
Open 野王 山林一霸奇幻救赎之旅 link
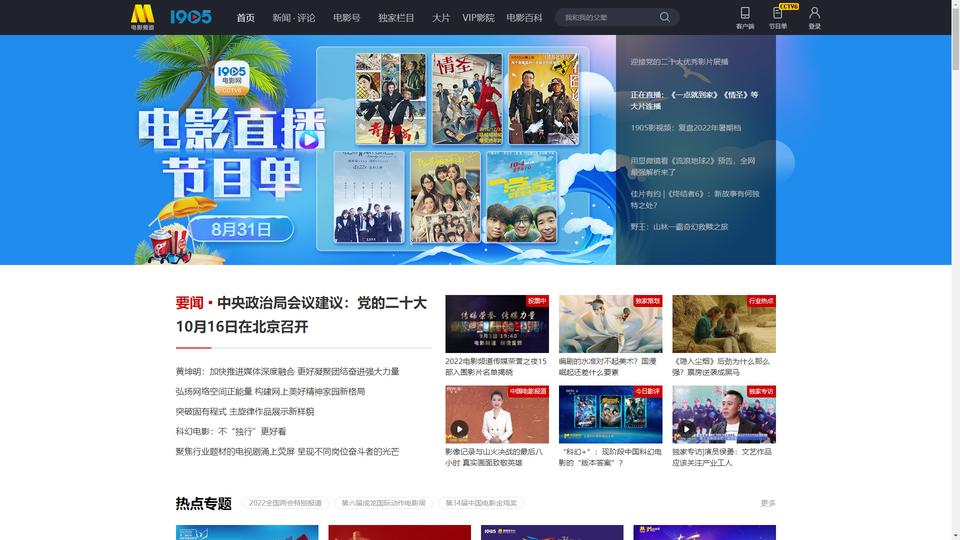coord(680,227)
